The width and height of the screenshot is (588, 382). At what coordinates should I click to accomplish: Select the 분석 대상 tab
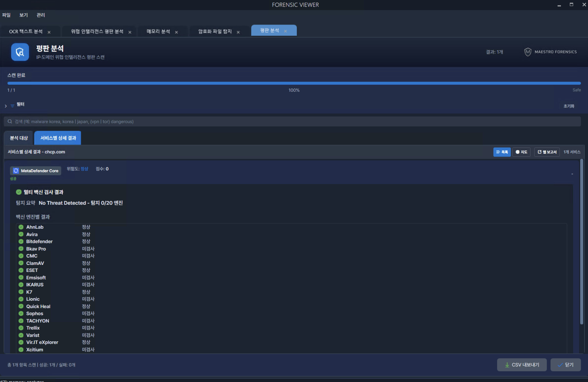click(19, 138)
